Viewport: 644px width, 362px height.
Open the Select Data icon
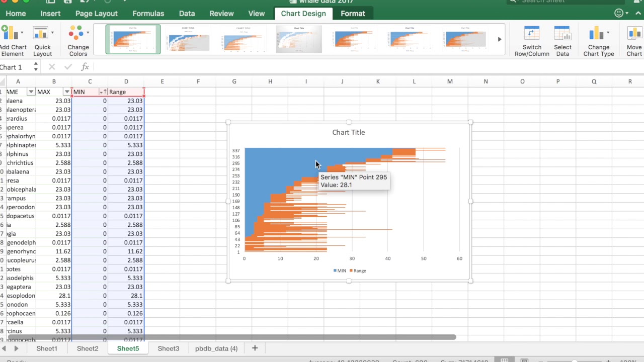pyautogui.click(x=562, y=33)
